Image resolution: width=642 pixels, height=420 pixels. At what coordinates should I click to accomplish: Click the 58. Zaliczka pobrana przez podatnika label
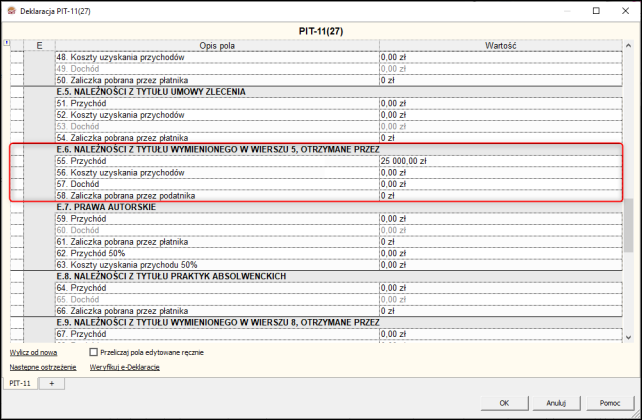pos(126,195)
